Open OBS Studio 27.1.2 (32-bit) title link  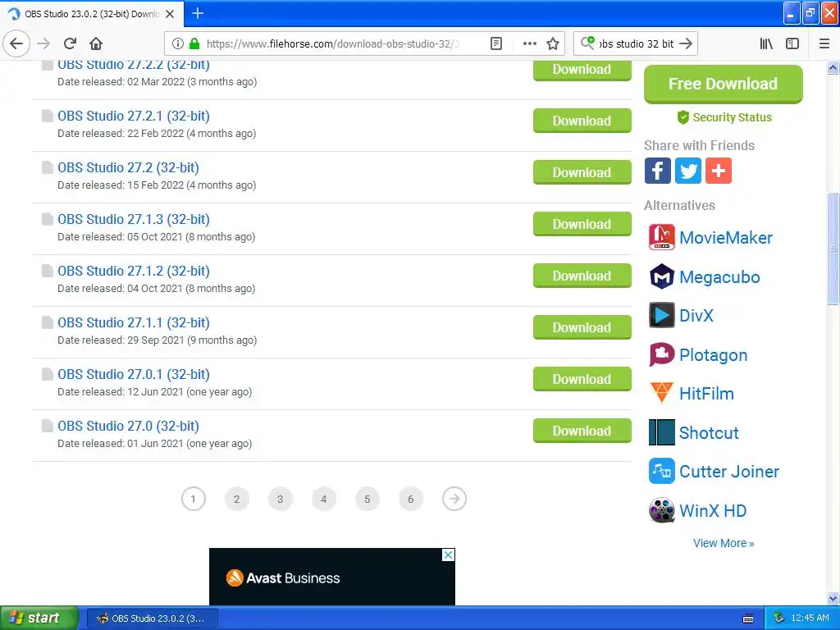(x=134, y=271)
